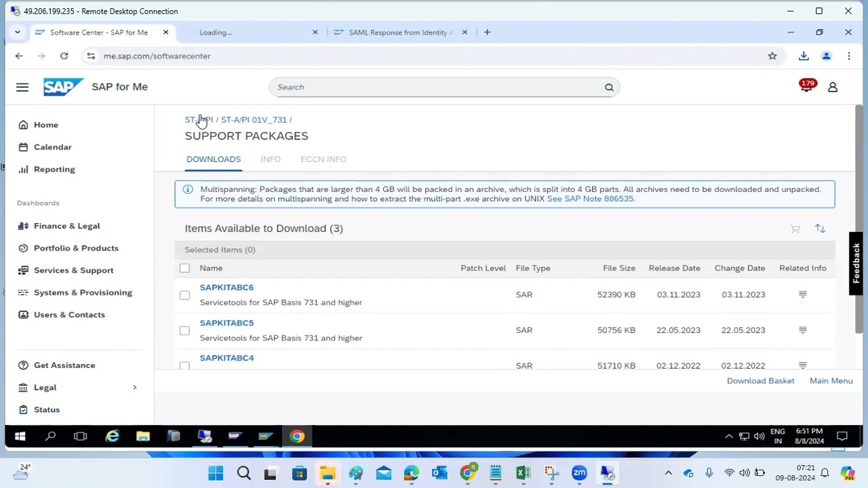Open Excel in the local Windows taskbar
The image size is (868, 488).
click(524, 473)
